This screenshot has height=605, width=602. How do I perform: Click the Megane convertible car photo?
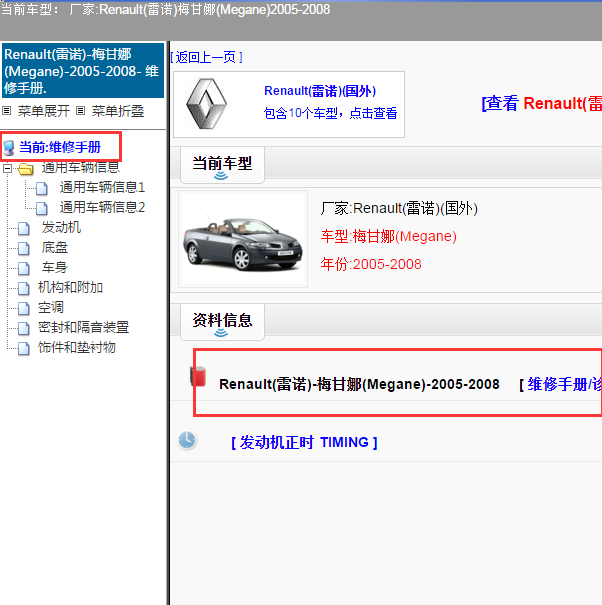[x=243, y=239]
